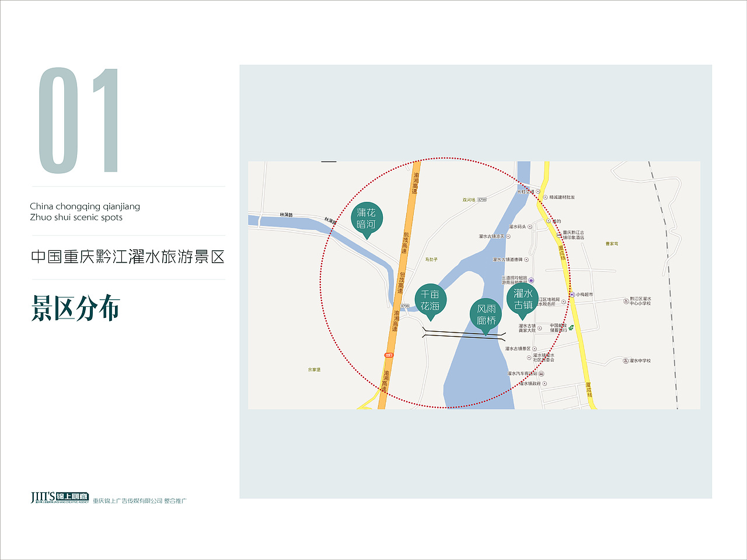Screen dimensions: 747x560
Task: Click the blue 小梅超市 supermarket icon
Action: click(573, 295)
